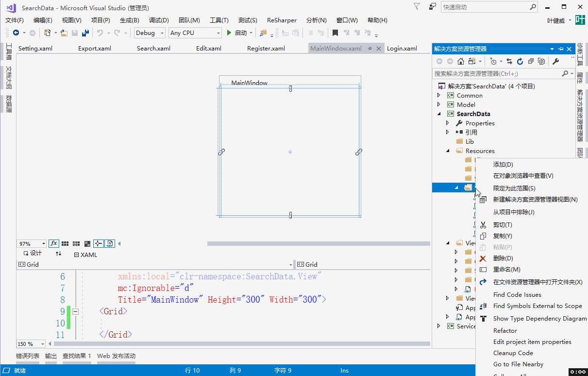Viewport: 588px width, 376px height.
Task: Switch to the XAML view button
Action: 85,255
